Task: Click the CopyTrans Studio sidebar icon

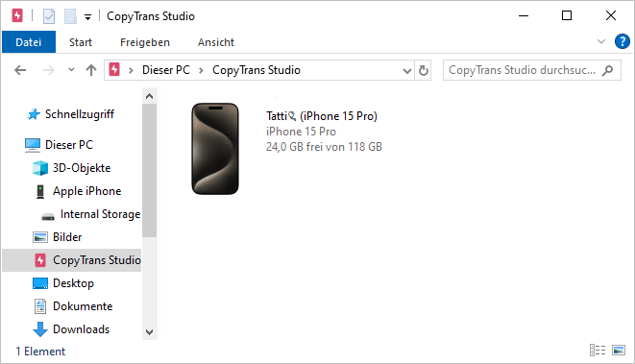Action: 40,260
